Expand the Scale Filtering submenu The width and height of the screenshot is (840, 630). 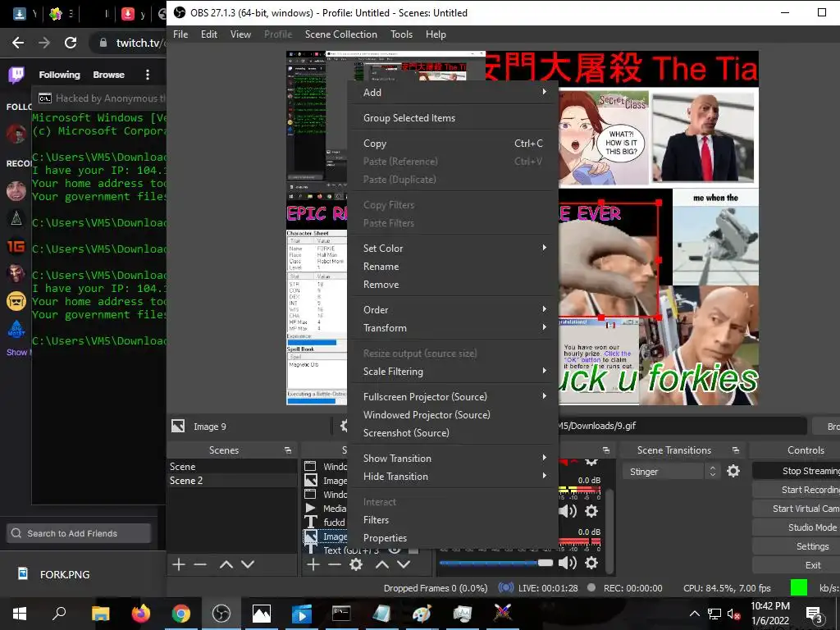(x=453, y=372)
